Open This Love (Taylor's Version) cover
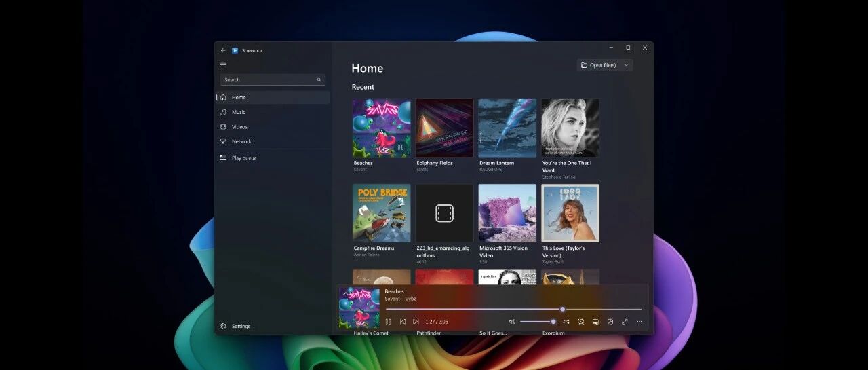 570,213
